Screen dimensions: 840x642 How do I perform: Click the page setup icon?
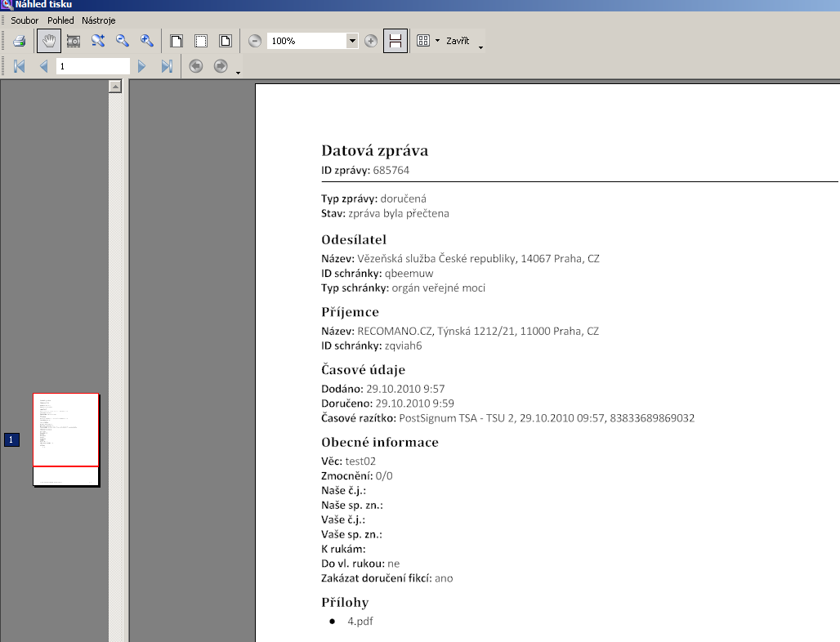[x=226, y=41]
